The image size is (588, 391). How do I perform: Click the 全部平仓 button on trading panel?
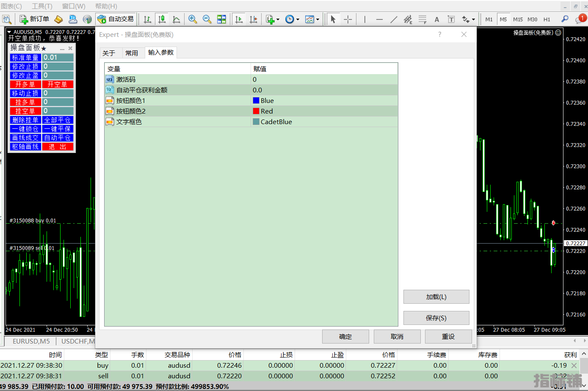click(x=58, y=120)
